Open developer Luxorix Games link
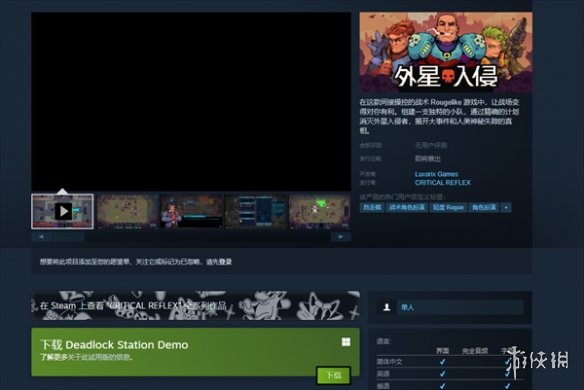 [x=436, y=174]
